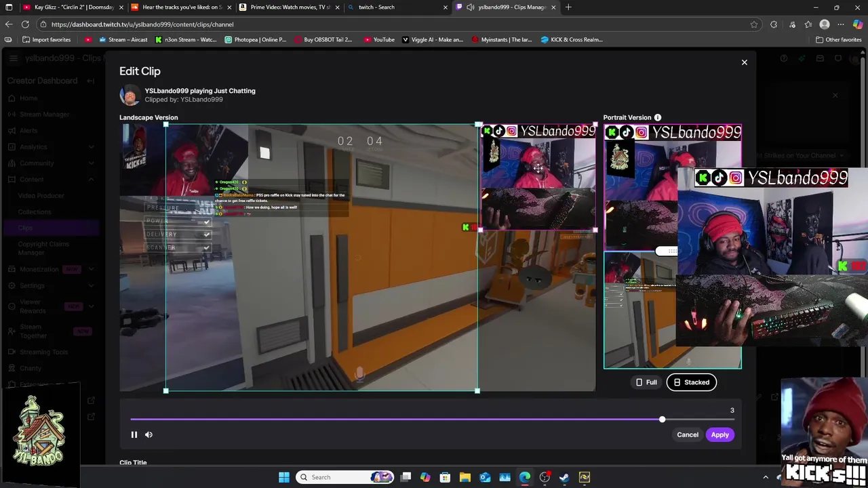This screenshot has width=868, height=488.
Task: Click Cancel in Edit Clip dialog
Action: [x=688, y=435]
